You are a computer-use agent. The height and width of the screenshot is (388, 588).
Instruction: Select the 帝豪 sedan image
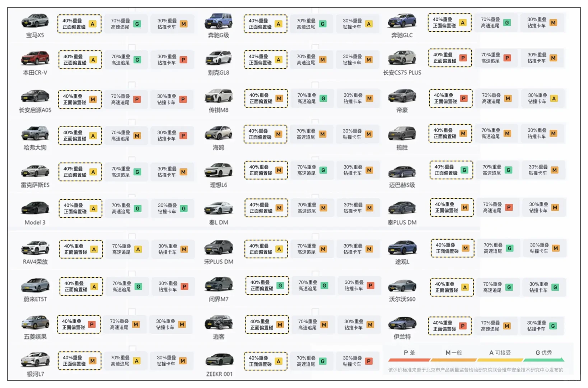402,96
